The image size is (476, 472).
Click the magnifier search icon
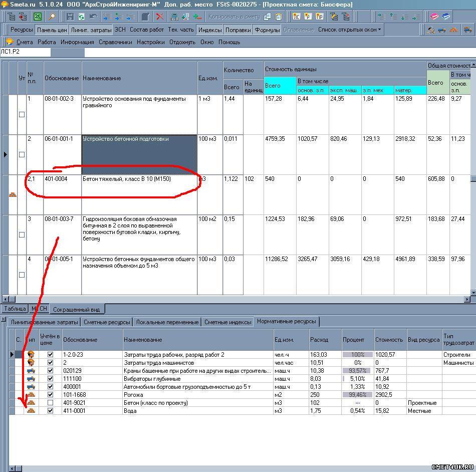[x=52, y=17]
